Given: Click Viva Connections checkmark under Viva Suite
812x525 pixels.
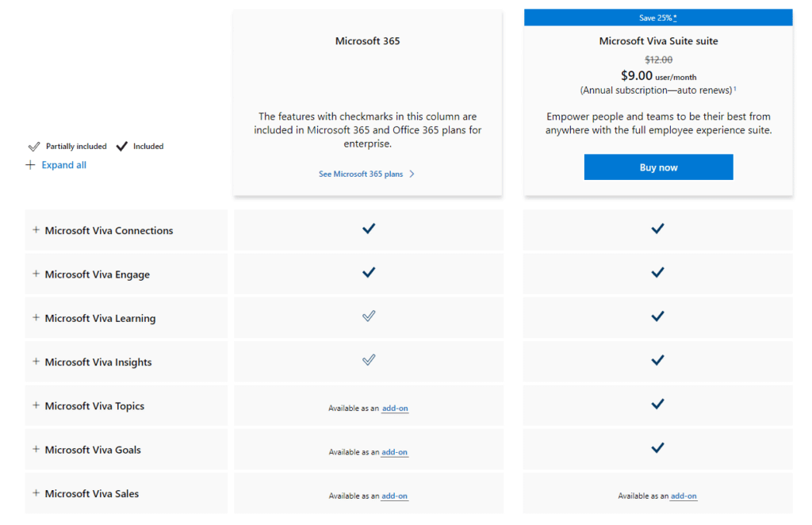Looking at the screenshot, I should point(657,228).
